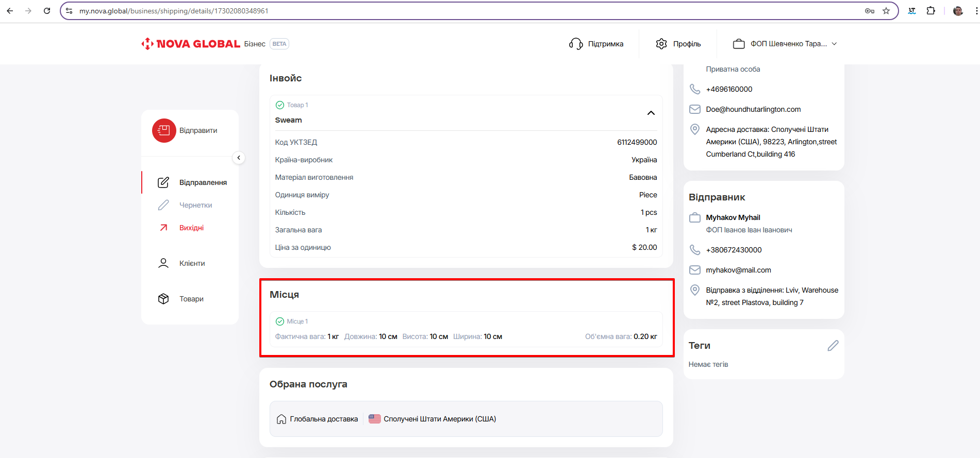Click the Глобальна доставка service option
The image size is (980, 458).
pyautogui.click(x=318, y=419)
